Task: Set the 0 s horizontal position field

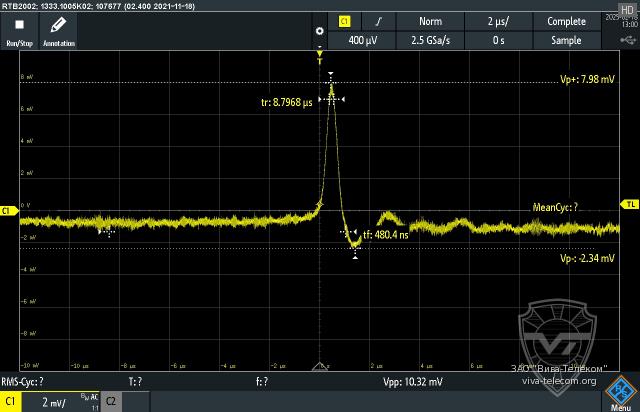Action: click(x=498, y=40)
